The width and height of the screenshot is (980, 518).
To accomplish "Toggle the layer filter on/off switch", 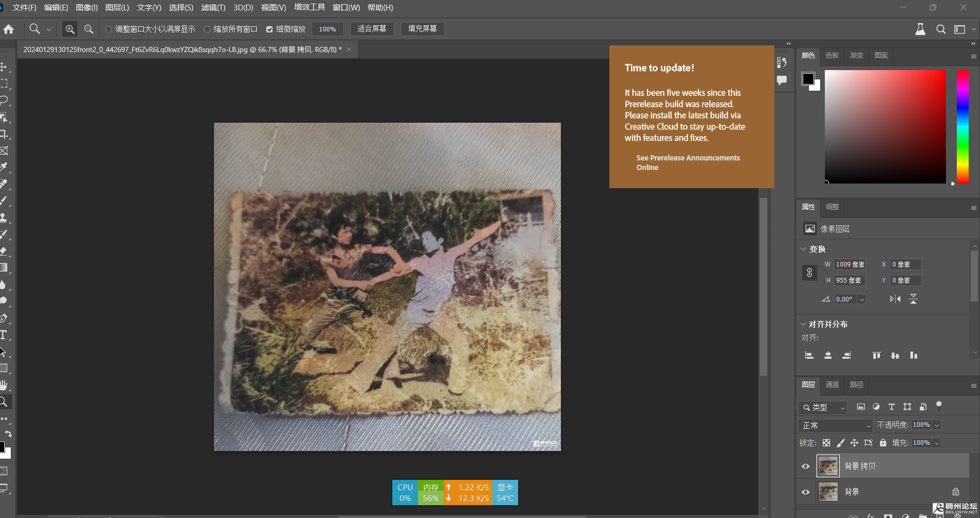I will coord(939,407).
